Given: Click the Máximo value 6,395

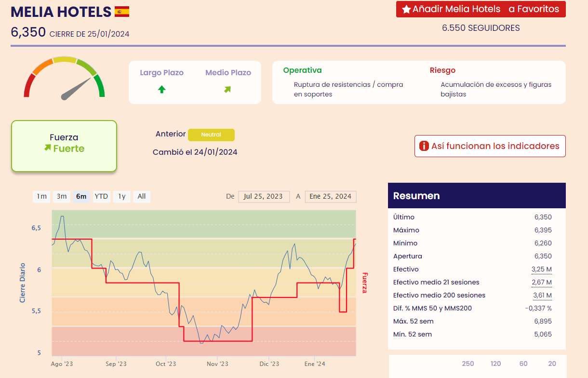Looking at the screenshot, I should point(543,230).
